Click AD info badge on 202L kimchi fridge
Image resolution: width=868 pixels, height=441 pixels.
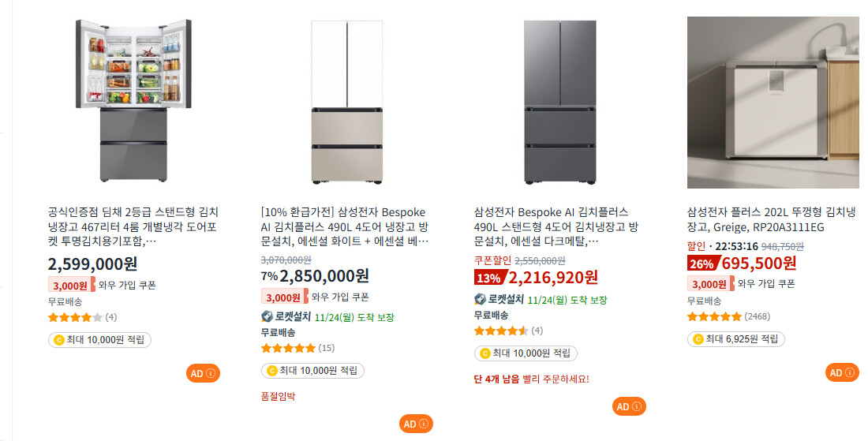(x=842, y=373)
